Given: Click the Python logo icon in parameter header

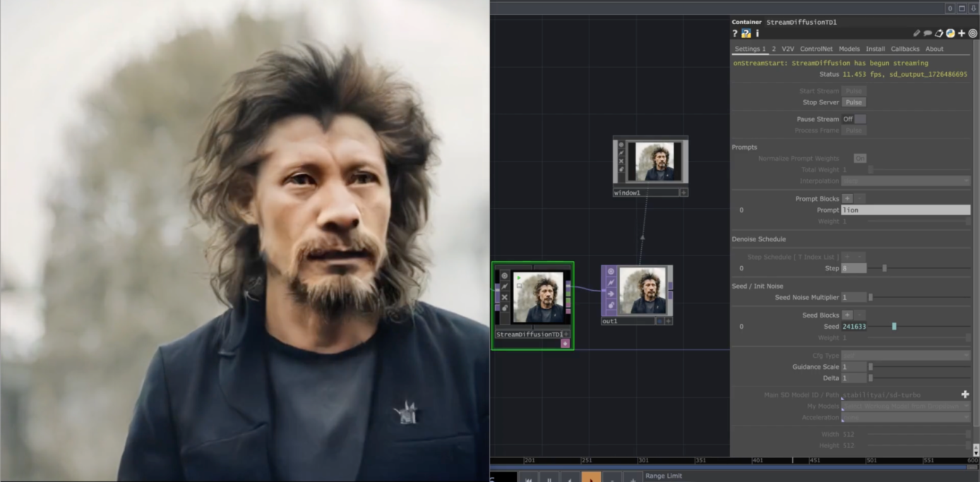Looking at the screenshot, I should (950, 33).
